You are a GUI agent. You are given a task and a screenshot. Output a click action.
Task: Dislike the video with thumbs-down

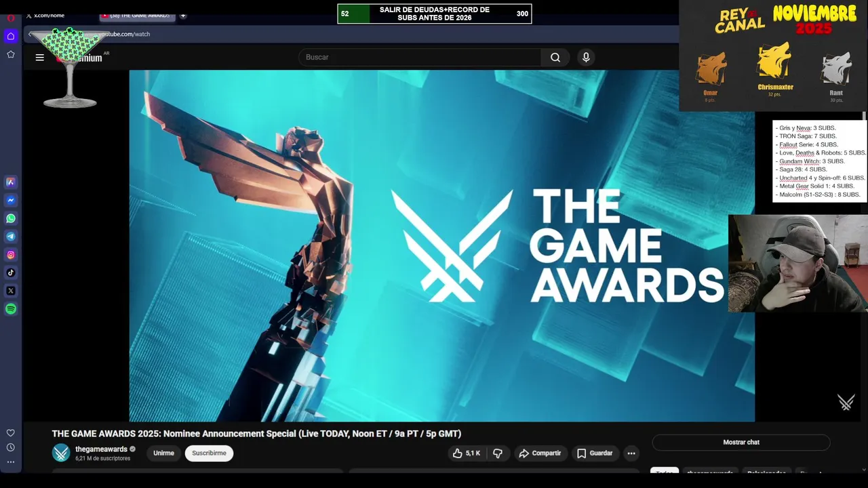coord(498,453)
